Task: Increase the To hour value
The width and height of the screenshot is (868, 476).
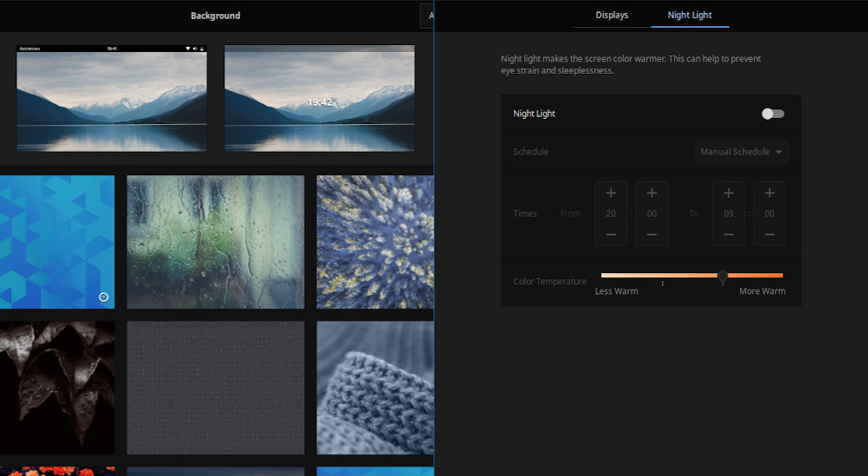Action: tap(729, 193)
